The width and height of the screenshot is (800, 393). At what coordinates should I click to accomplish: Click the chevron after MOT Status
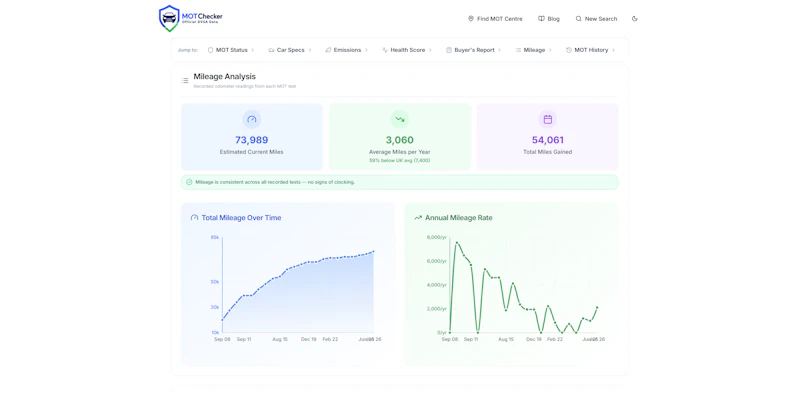[253, 50]
